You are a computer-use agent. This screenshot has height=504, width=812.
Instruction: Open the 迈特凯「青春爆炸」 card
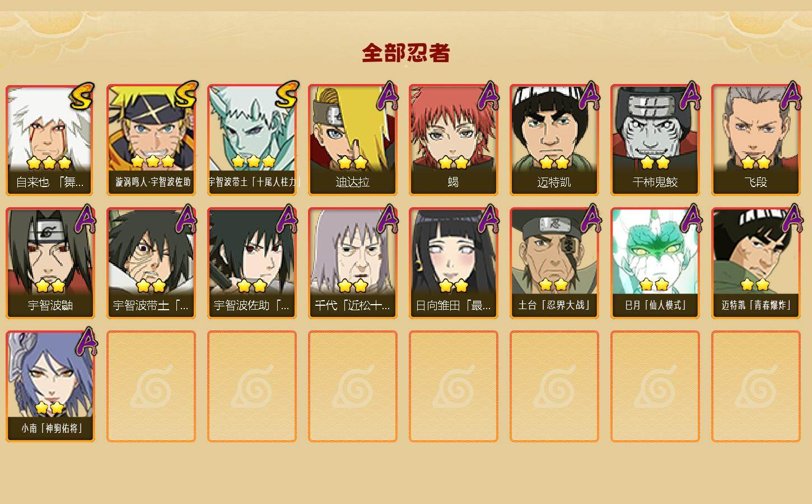tap(756, 263)
